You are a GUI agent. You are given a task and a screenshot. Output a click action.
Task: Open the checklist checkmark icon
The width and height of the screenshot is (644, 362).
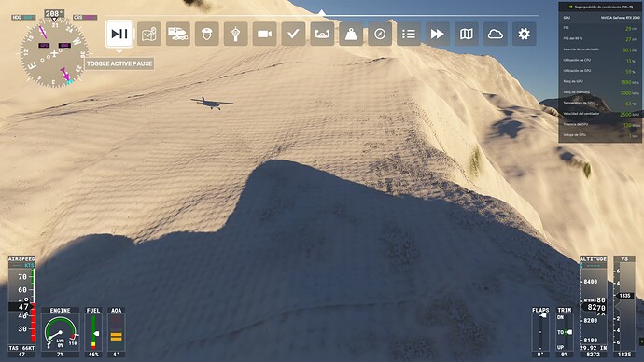click(x=293, y=34)
